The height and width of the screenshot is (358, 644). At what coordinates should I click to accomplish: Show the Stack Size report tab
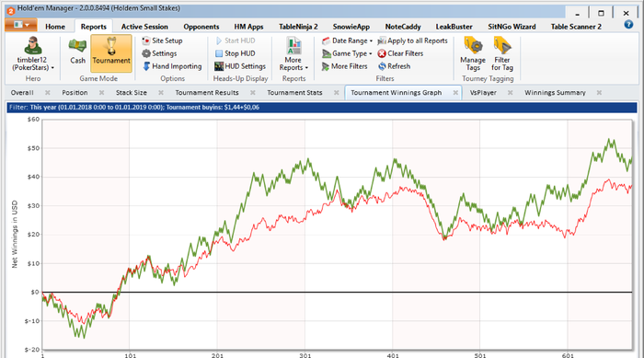[131, 93]
